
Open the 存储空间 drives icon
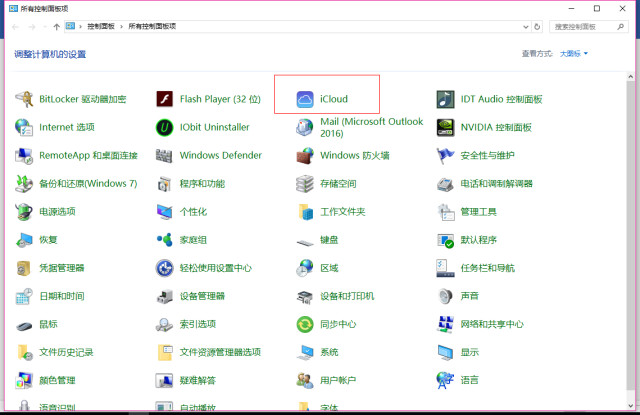305,184
